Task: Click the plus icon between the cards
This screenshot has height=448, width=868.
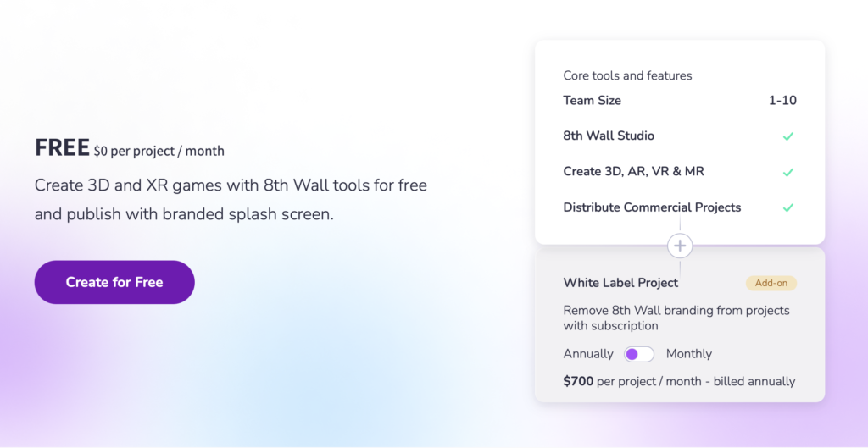Action: [680, 246]
